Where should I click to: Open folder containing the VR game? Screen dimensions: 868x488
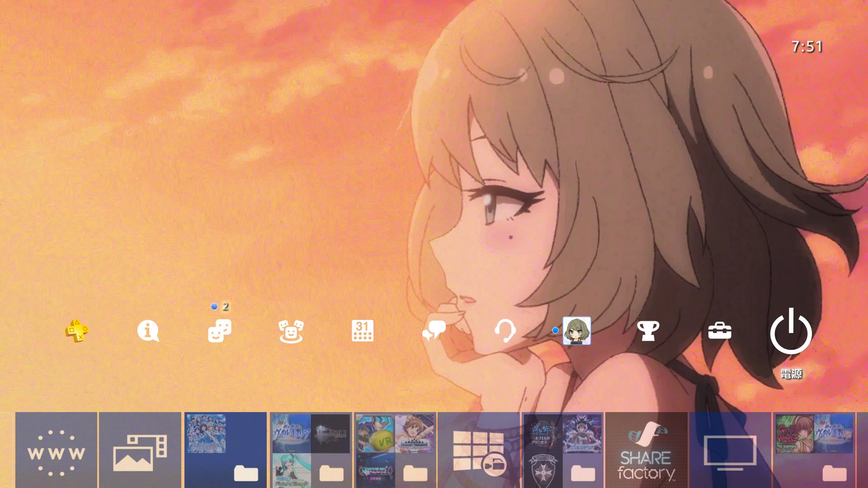395,450
